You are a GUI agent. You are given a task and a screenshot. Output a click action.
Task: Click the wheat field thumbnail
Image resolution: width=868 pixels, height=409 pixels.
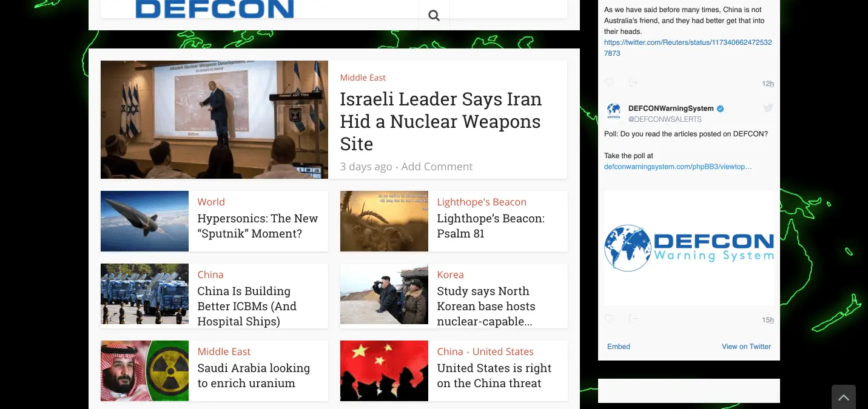tap(384, 221)
